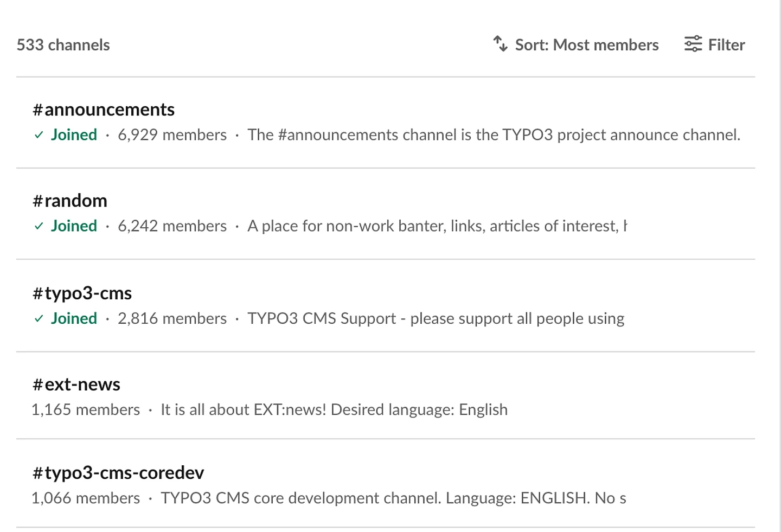Click the green checkmark beside #typo3-cms
Image resolution: width=781 pixels, height=532 pixels.
pyautogui.click(x=39, y=319)
